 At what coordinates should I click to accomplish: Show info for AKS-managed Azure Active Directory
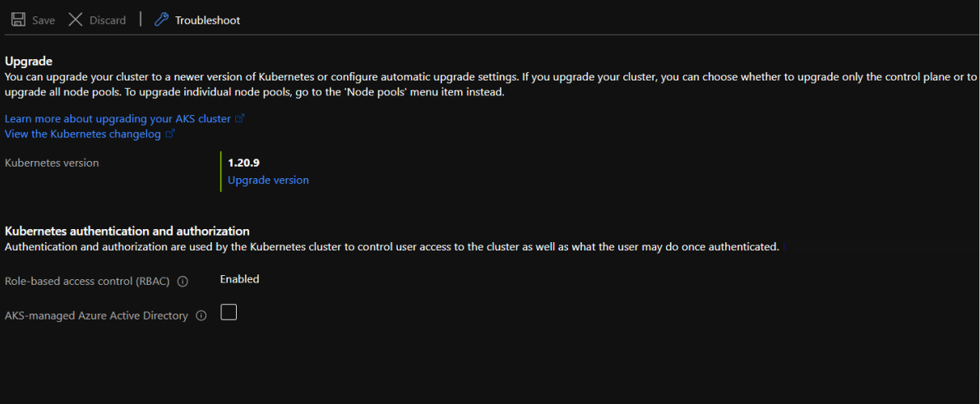coord(201,316)
